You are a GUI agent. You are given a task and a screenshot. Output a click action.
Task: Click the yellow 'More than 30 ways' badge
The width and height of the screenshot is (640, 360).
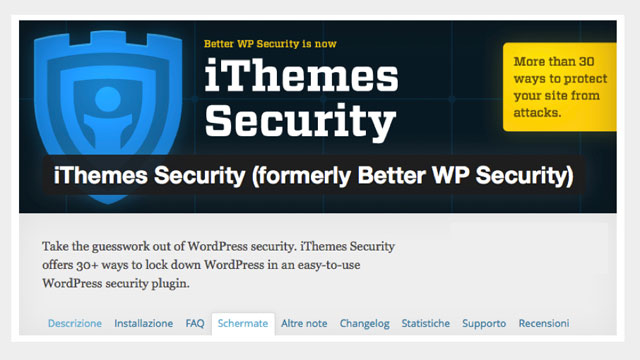click(560, 87)
